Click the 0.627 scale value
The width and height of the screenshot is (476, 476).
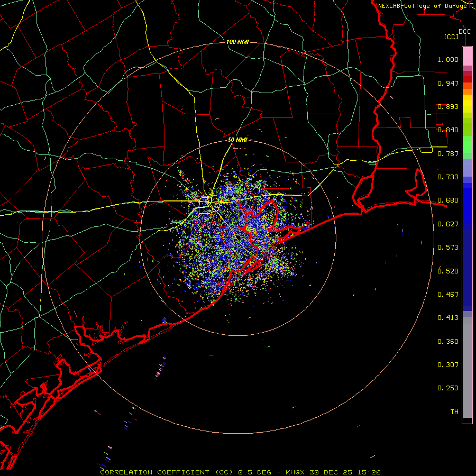point(448,224)
